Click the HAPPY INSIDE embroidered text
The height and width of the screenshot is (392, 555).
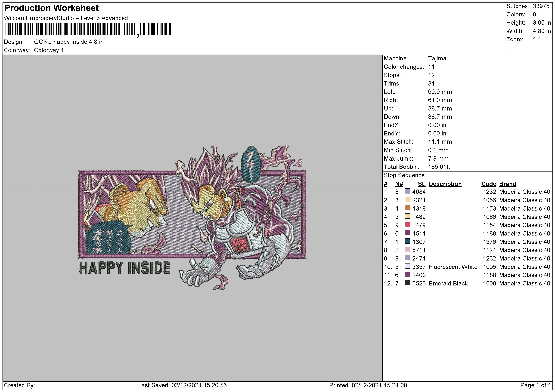coord(125,268)
